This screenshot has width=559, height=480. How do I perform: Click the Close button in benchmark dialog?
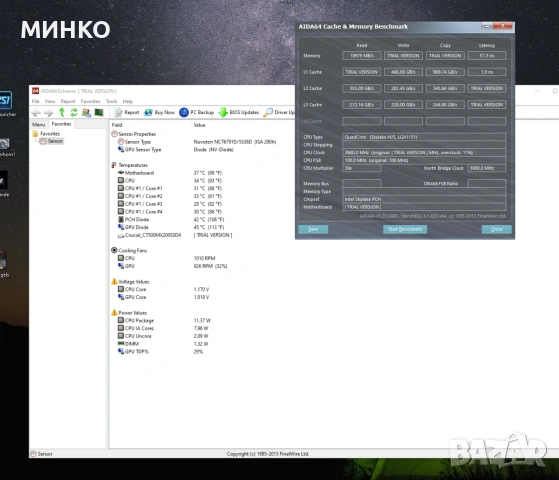497,229
